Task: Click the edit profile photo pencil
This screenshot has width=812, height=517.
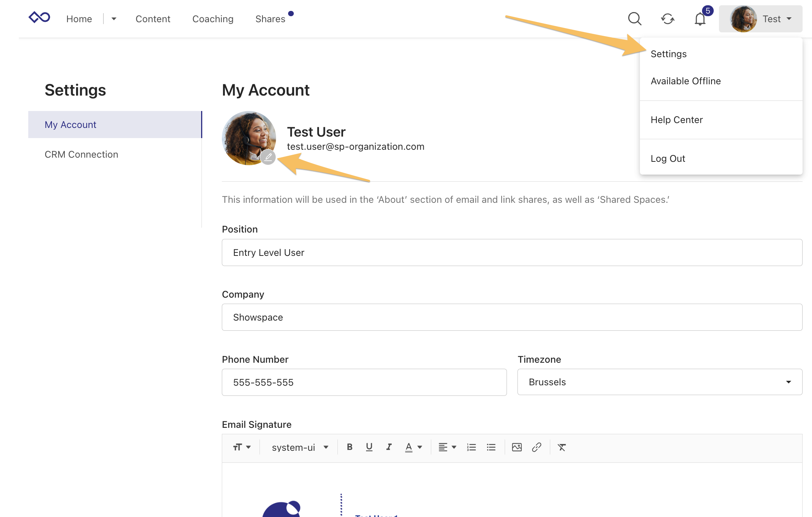Action: pos(268,157)
